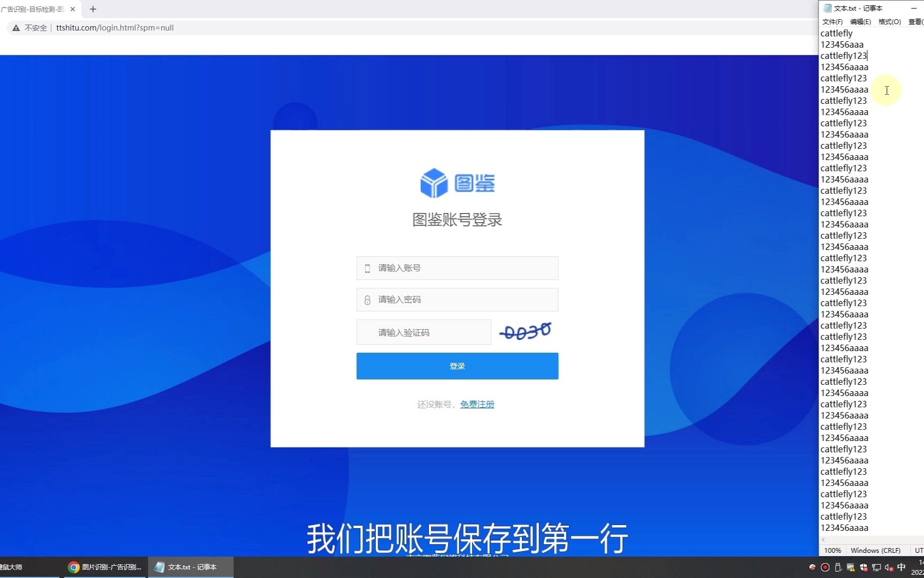Click first line 'cattlefly' in Notepad
Image resolution: width=924 pixels, height=578 pixels.
[836, 33]
